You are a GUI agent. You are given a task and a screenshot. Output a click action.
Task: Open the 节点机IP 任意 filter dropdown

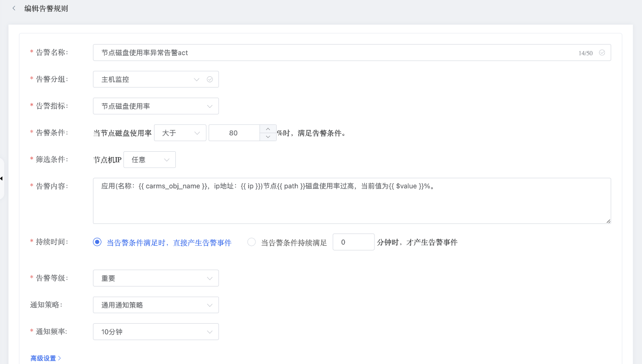(149, 160)
